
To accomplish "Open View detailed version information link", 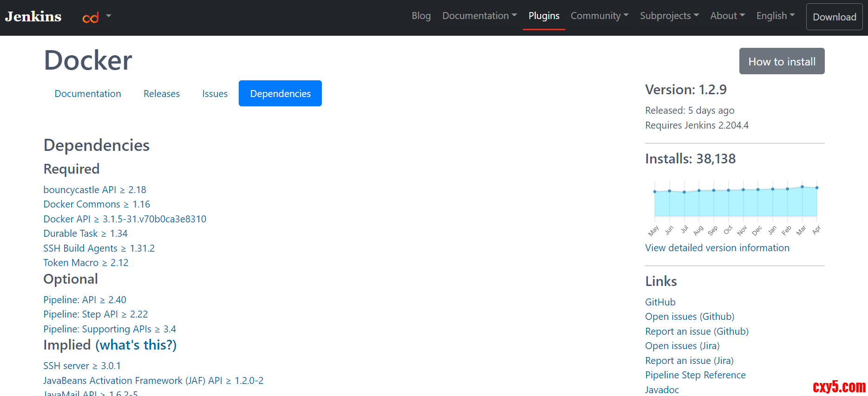I will click(x=717, y=248).
